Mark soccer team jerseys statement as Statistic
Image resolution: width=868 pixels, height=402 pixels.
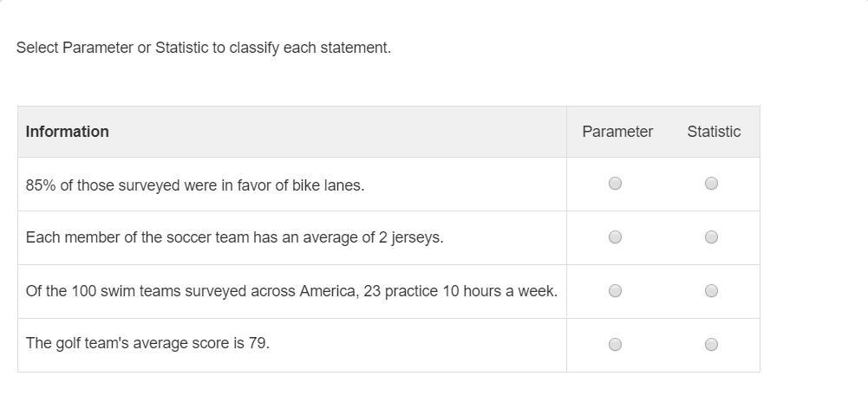pos(711,237)
